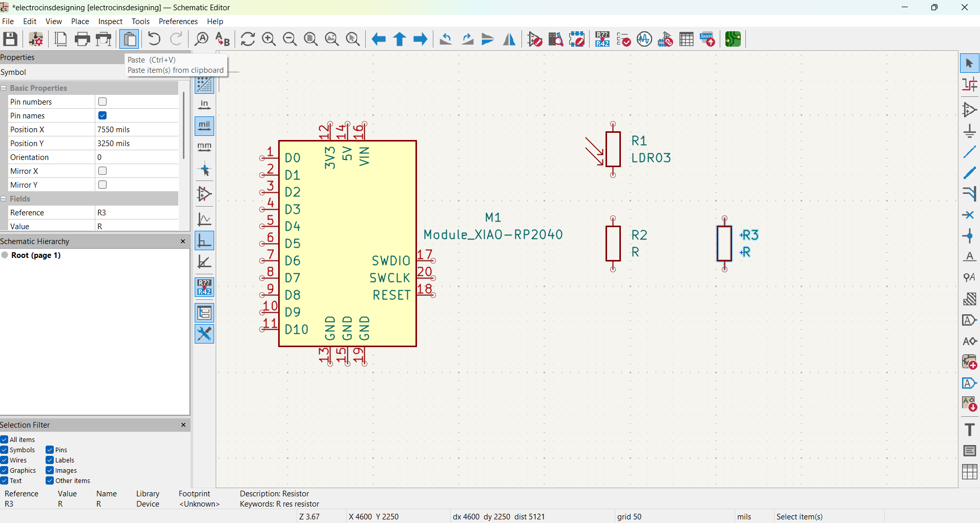Zoom to fit the page
This screenshot has height=523, width=980.
(311, 39)
